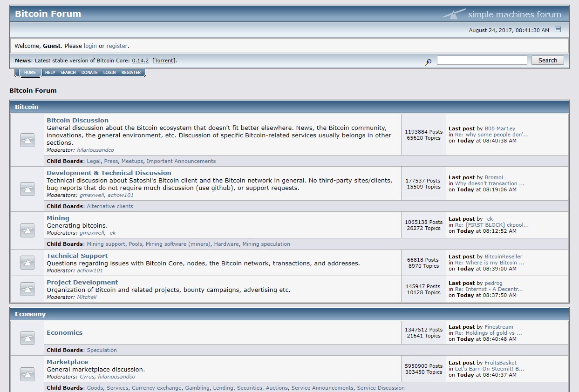This screenshot has height=392, width=579.
Task: Click the Development & Technical Discussion board icon
Action: point(27,189)
